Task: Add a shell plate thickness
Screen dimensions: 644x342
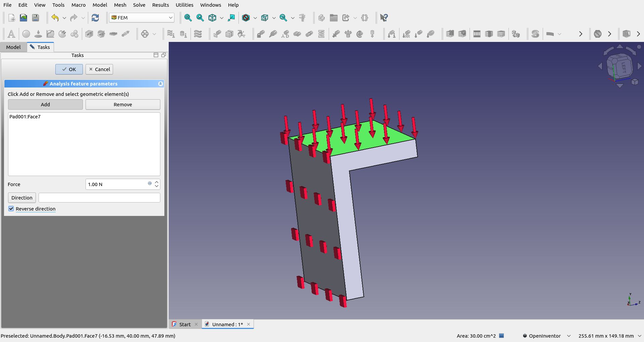Action: click(x=113, y=34)
